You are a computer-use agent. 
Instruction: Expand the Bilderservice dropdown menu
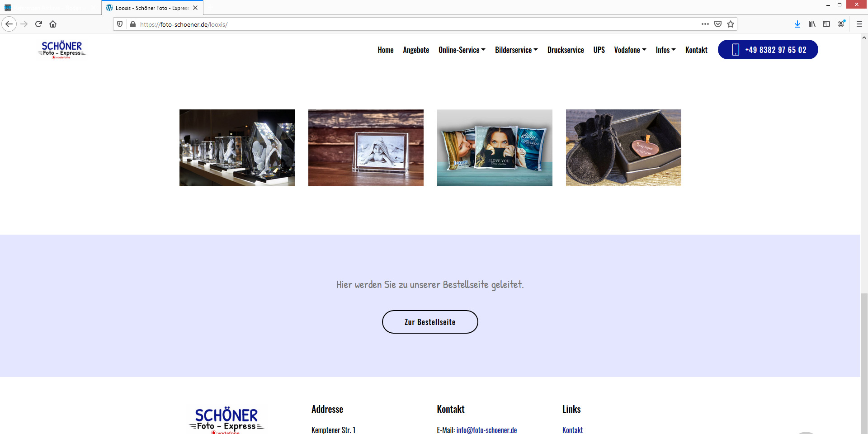point(516,50)
